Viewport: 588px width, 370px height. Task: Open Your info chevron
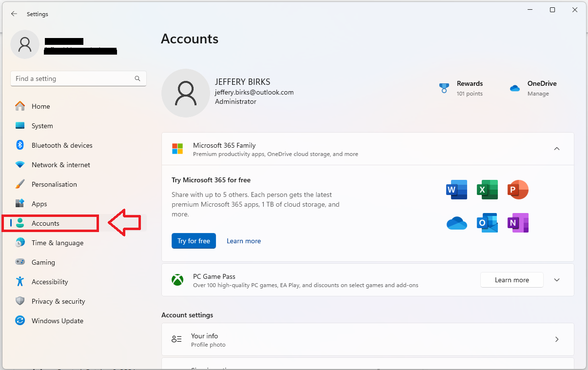tap(557, 339)
